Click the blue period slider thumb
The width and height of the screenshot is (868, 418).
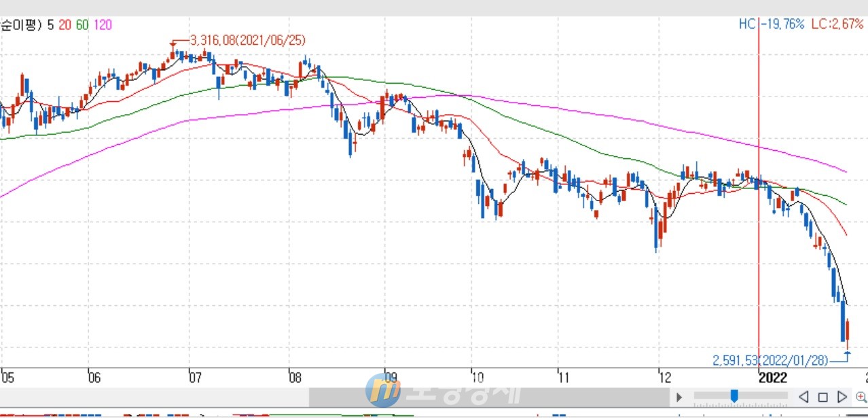point(735,395)
